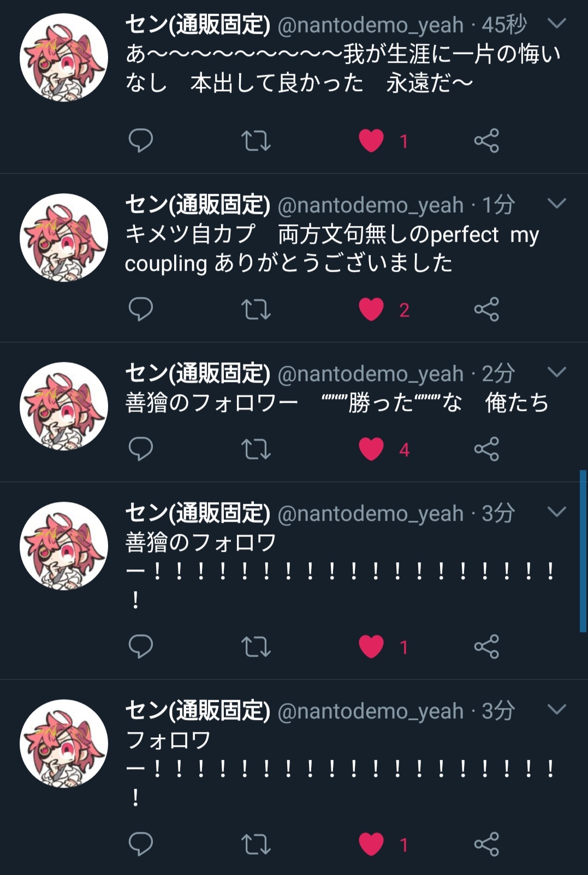The width and height of the screenshot is (588, 875).
Task: Click the blue scrollbar on the right edge
Action: point(583,551)
